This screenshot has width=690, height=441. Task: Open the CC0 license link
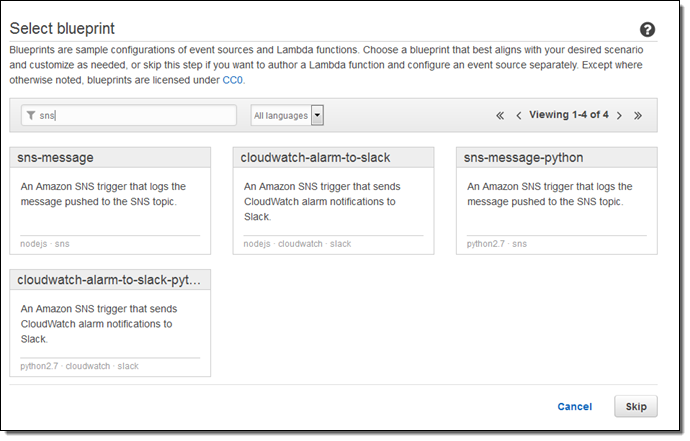point(233,79)
